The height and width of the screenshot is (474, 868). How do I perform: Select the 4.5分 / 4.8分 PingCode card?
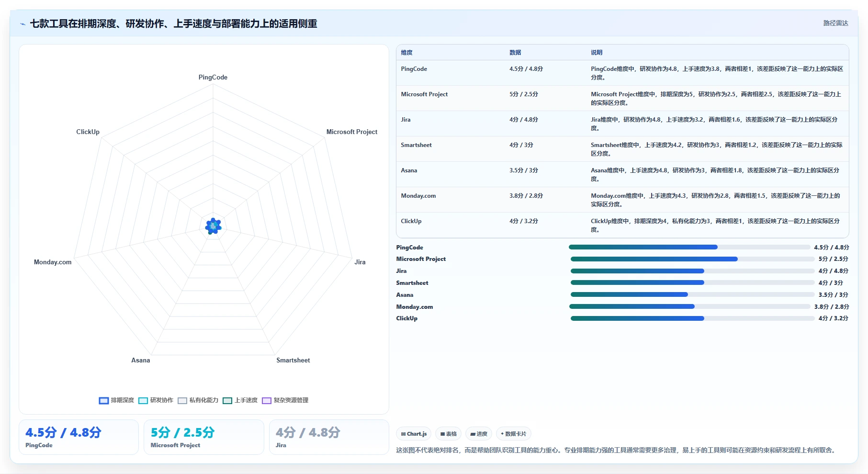coord(79,437)
